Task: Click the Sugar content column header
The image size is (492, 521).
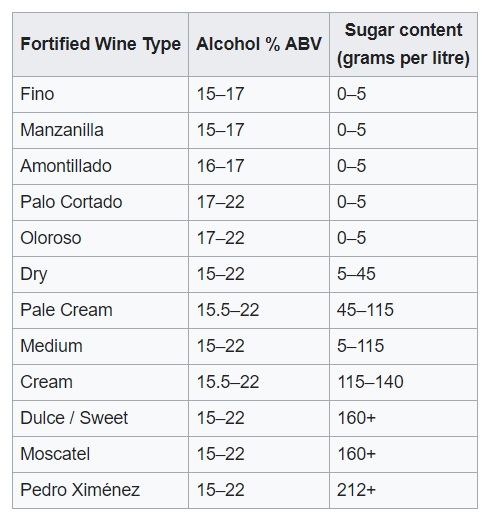Action: pyautogui.click(x=403, y=44)
